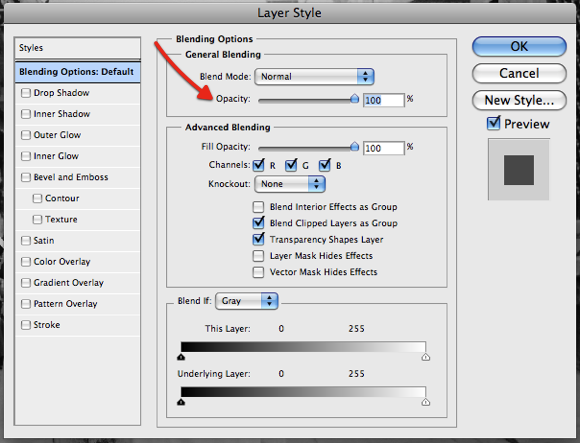Click the Opacity percentage input field
Viewport: 580px width, 443px height.
tap(384, 100)
